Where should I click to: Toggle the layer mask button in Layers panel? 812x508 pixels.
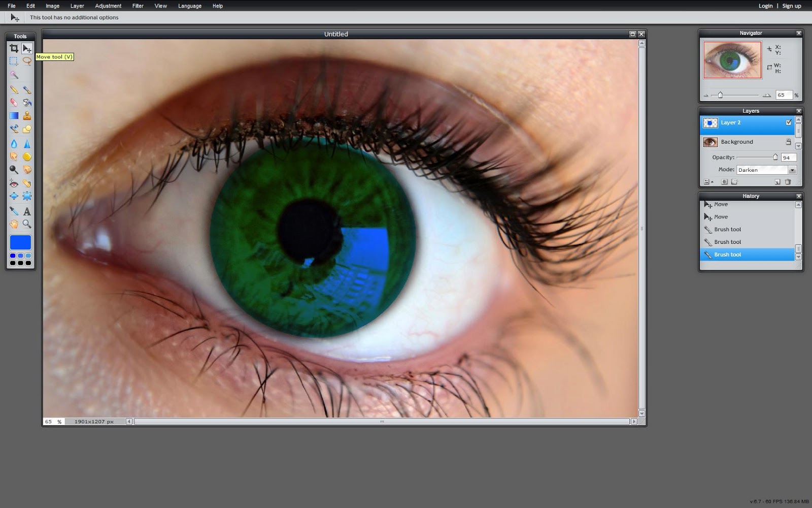click(x=724, y=181)
